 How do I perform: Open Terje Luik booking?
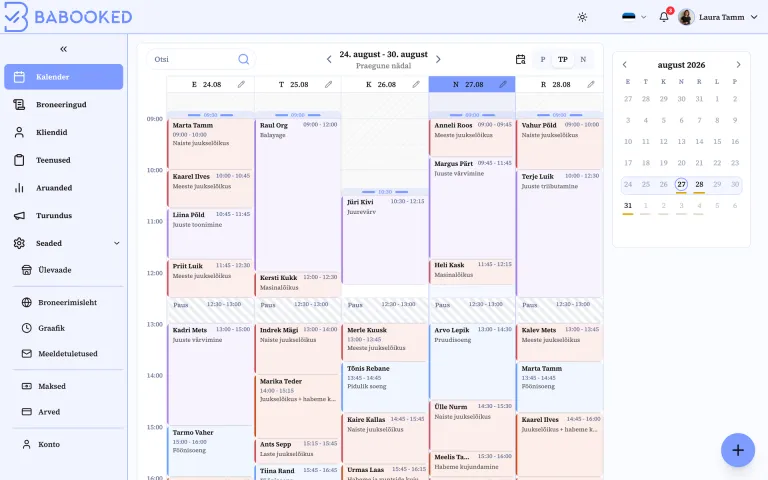coord(559,234)
